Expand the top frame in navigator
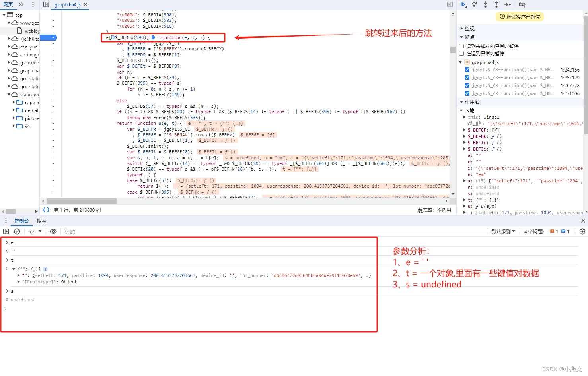Viewport: 588px width, 376px height. tap(4, 15)
